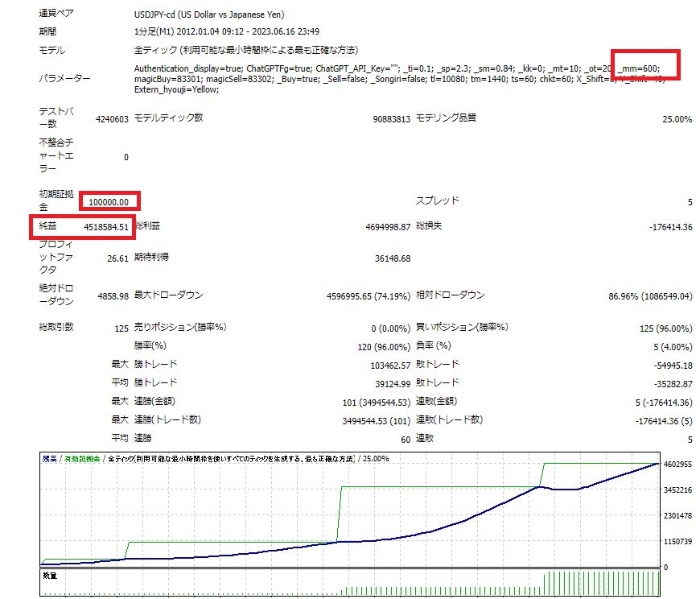Click the モデリング品質 label

click(446, 118)
